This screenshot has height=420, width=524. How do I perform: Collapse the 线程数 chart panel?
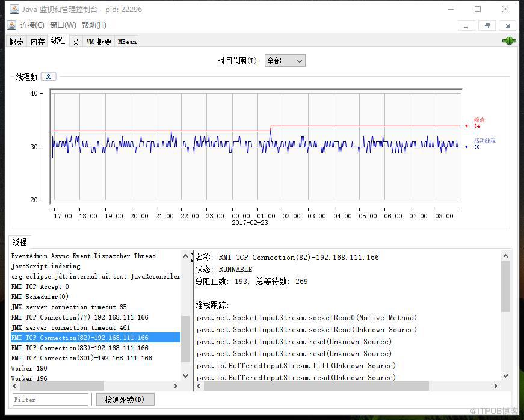(49, 76)
